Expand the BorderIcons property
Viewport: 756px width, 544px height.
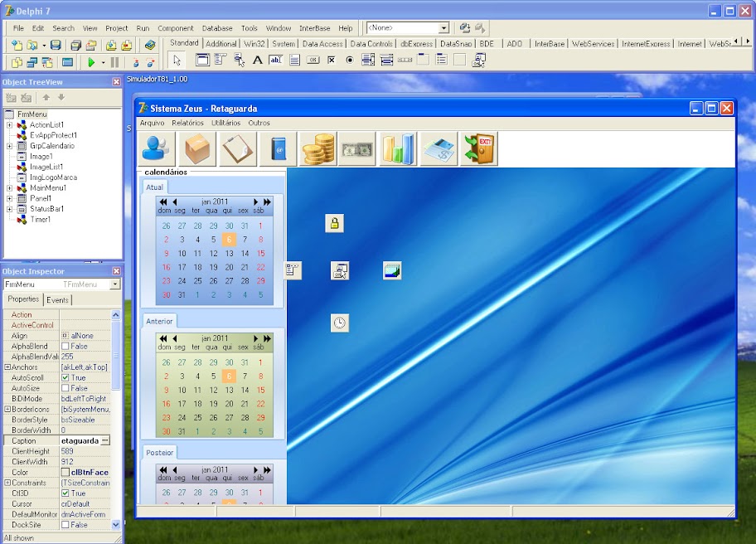pyautogui.click(x=7, y=409)
